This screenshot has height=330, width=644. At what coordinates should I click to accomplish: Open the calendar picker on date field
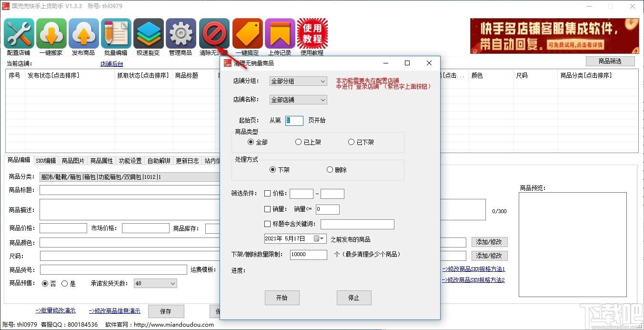pos(319,238)
